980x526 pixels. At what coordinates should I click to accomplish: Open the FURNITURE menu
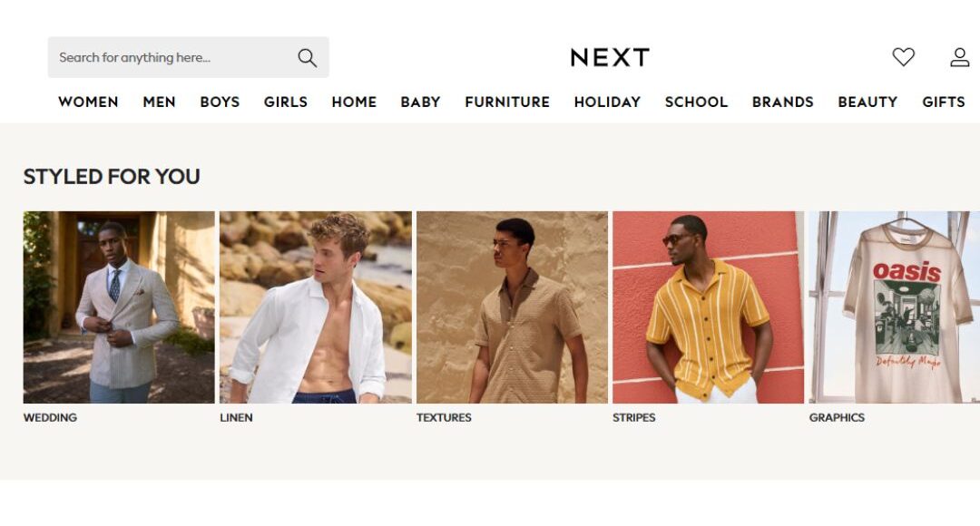(507, 102)
